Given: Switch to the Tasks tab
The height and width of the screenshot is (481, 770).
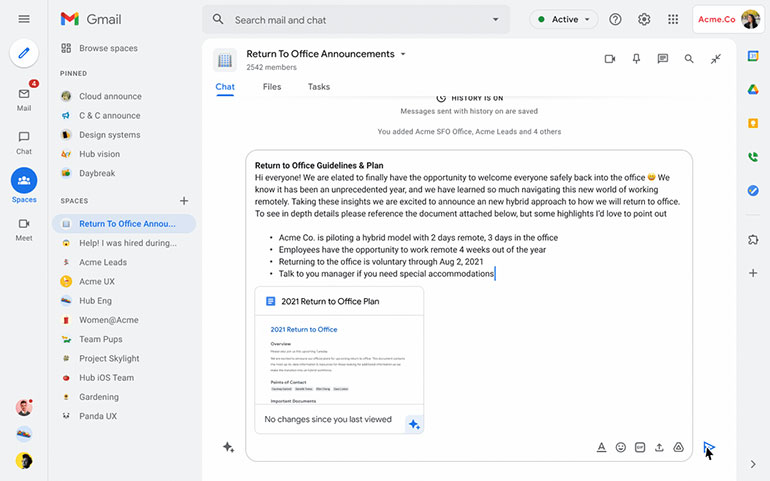Looking at the screenshot, I should point(319,87).
